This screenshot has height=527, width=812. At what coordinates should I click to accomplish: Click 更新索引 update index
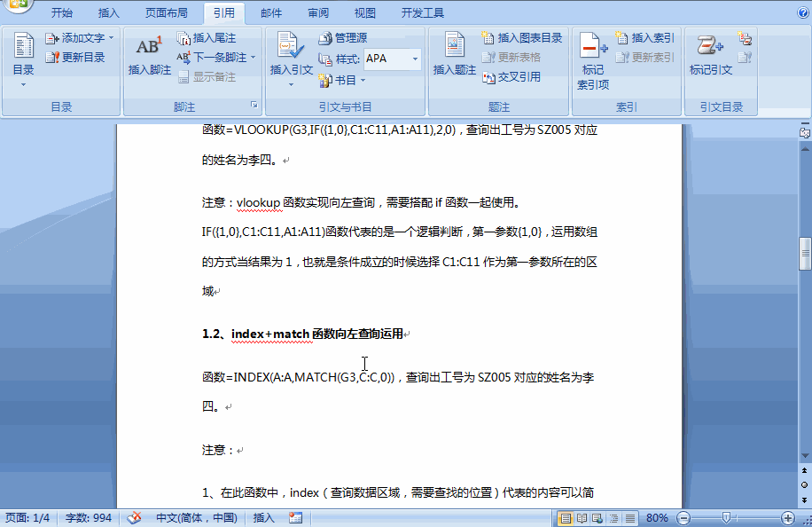645,58
